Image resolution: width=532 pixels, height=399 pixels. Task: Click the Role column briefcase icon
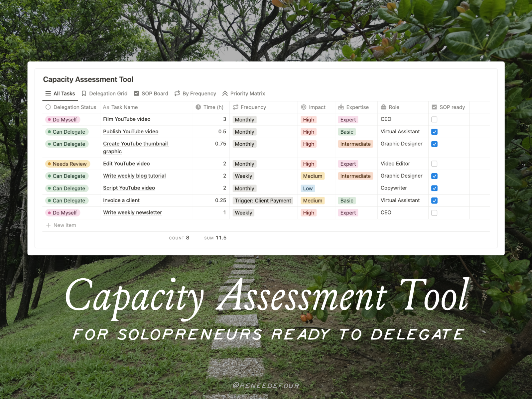[x=383, y=107]
